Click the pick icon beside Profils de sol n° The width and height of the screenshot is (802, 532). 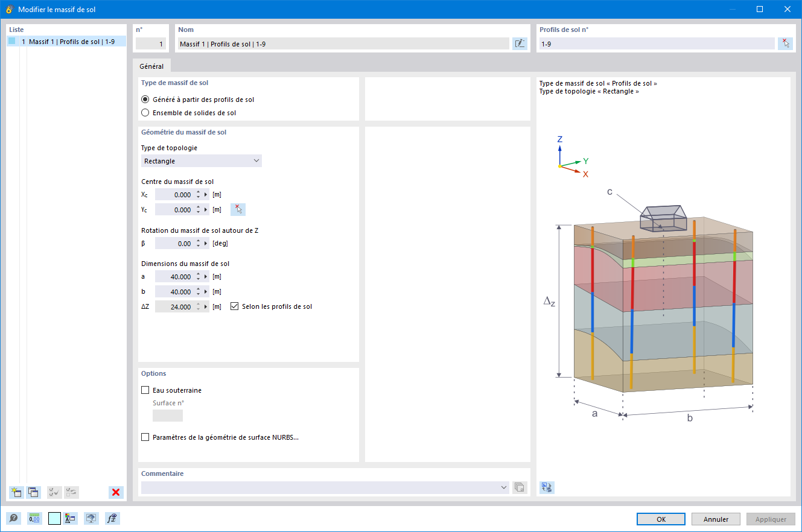point(785,43)
